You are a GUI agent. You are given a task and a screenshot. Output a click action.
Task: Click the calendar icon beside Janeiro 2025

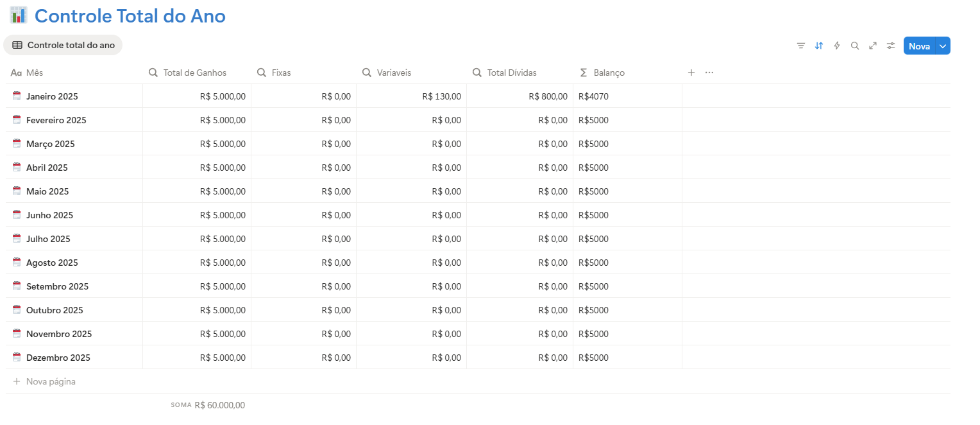[x=16, y=96]
